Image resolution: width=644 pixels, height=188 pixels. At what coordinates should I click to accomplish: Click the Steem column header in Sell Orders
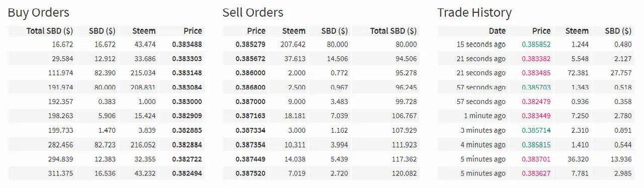[294, 31]
